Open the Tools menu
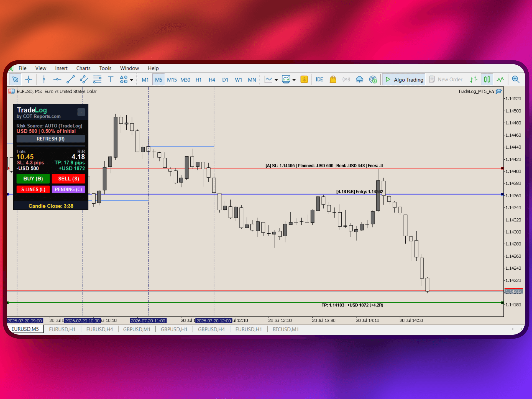This screenshot has width=532, height=399. coord(105,68)
